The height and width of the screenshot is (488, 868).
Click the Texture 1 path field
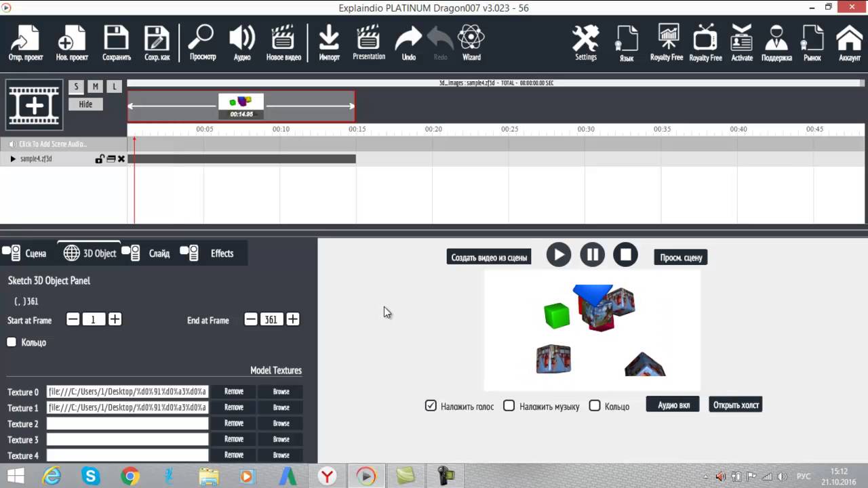[x=127, y=408]
